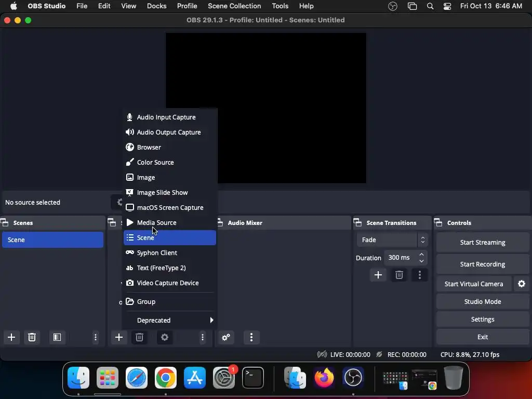Viewport: 532px width, 399px height.
Task: Open Audio Mixer three-dot menu
Action: [x=251, y=337]
